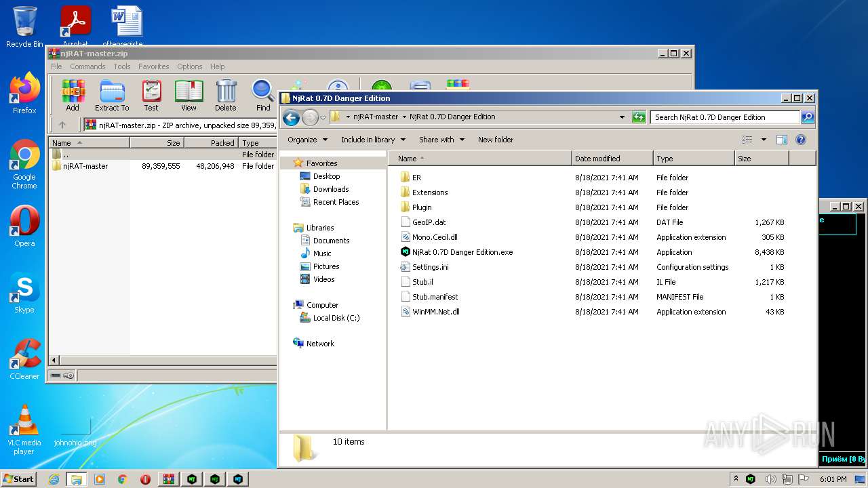Select Google Chrome desktop shortcut
Screen dimensions: 868x488
pos(24,165)
